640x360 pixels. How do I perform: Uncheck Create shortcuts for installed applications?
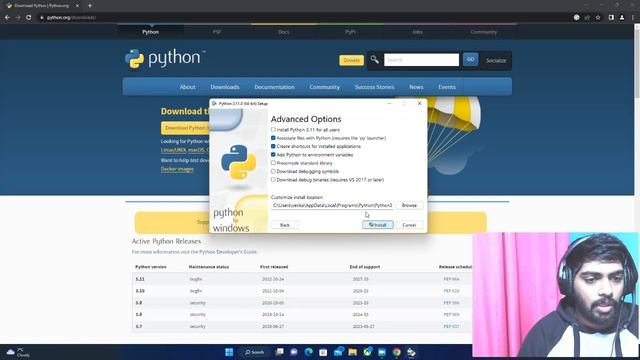[273, 146]
